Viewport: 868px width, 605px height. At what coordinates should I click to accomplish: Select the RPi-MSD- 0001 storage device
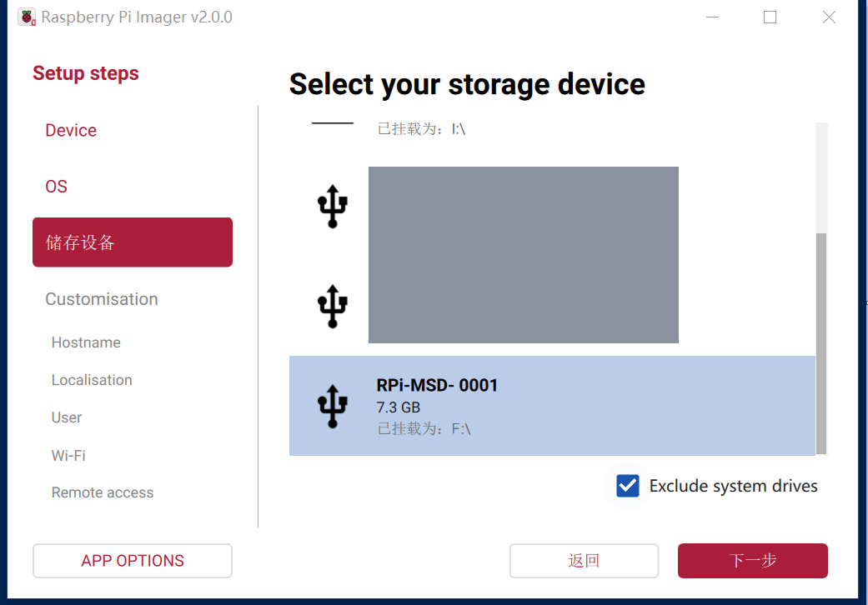click(552, 406)
